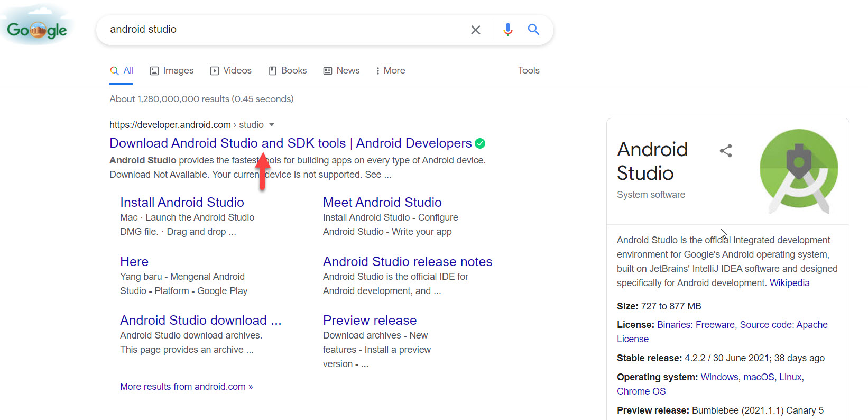
Task: Open Android Studio release notes sitelink
Action: (x=408, y=261)
